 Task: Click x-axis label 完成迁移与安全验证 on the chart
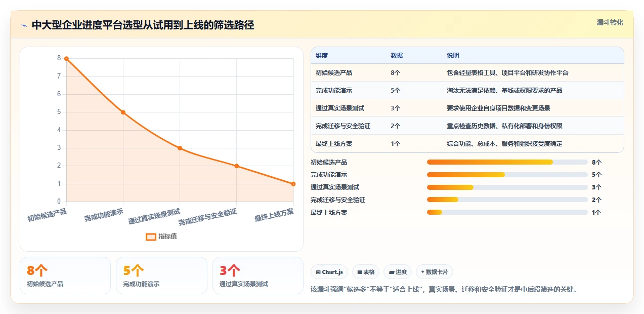208,217
